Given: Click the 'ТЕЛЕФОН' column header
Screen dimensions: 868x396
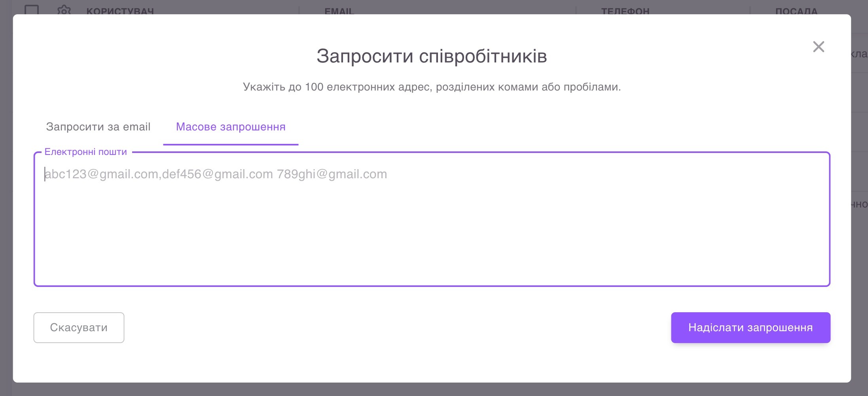Looking at the screenshot, I should pos(625,11).
